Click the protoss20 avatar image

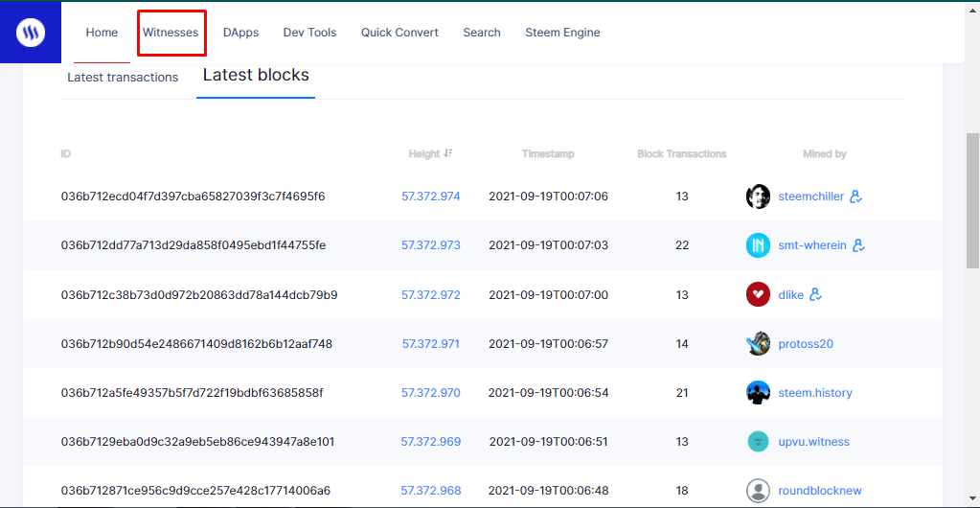click(758, 343)
